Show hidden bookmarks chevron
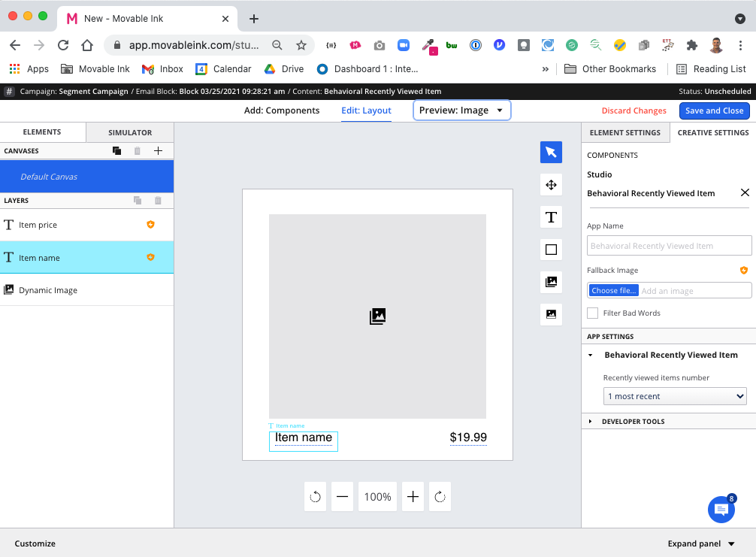756x557 pixels. coord(546,69)
